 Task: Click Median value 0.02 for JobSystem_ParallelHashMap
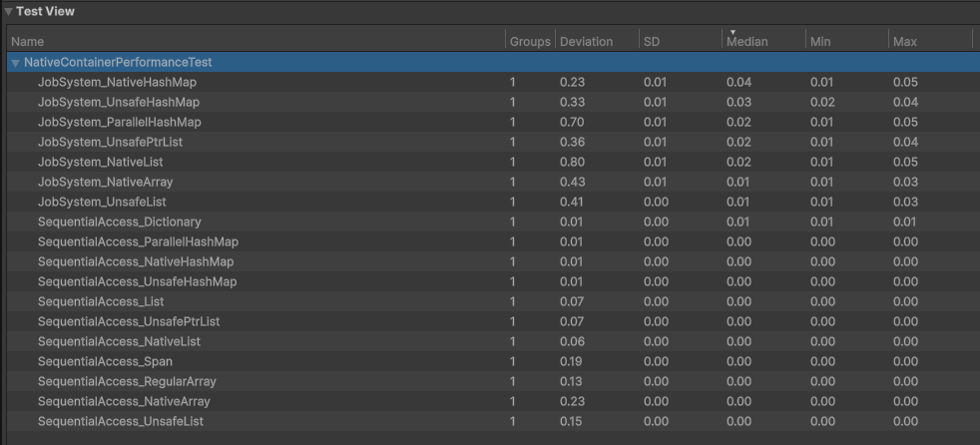[x=738, y=122]
